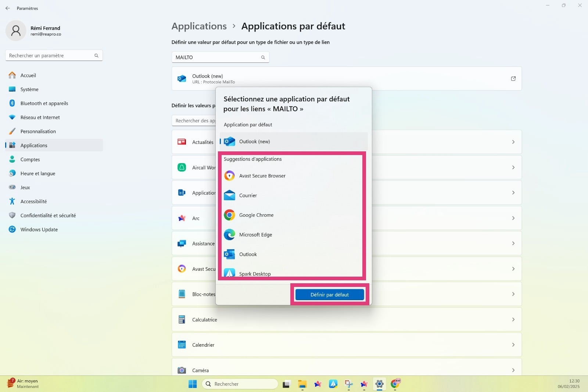Open Windows Update settings

pos(54,229)
